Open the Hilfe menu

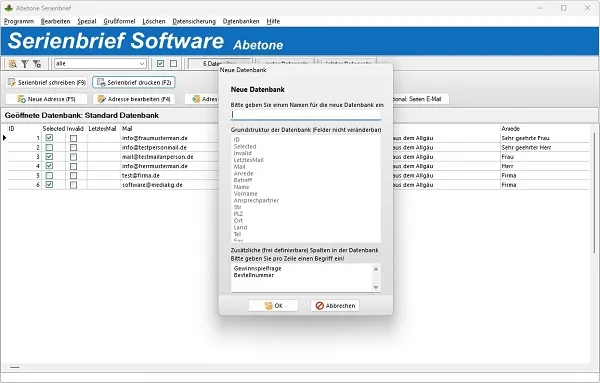[273, 21]
